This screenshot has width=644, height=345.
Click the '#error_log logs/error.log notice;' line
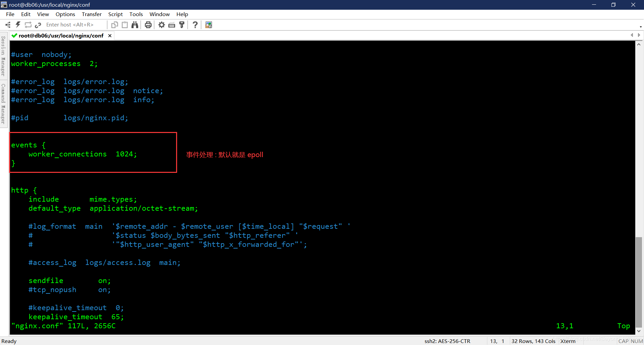pos(87,91)
